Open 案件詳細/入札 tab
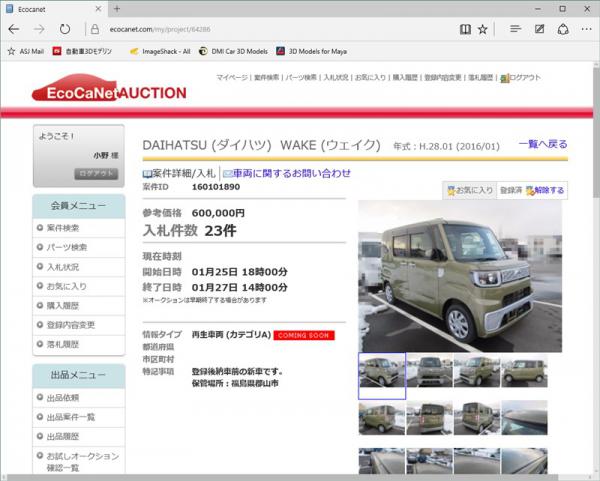600x481 pixels. point(179,173)
